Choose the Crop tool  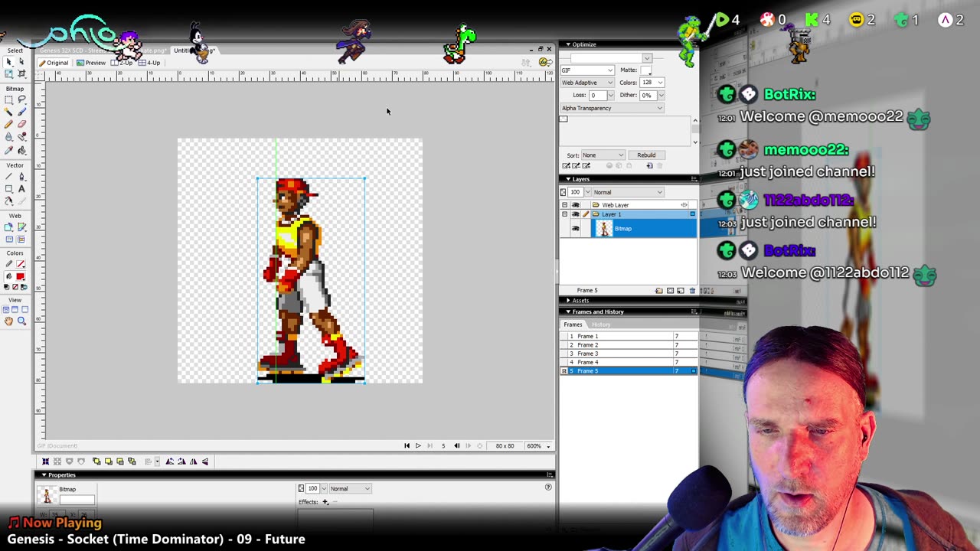pyautogui.click(x=21, y=73)
